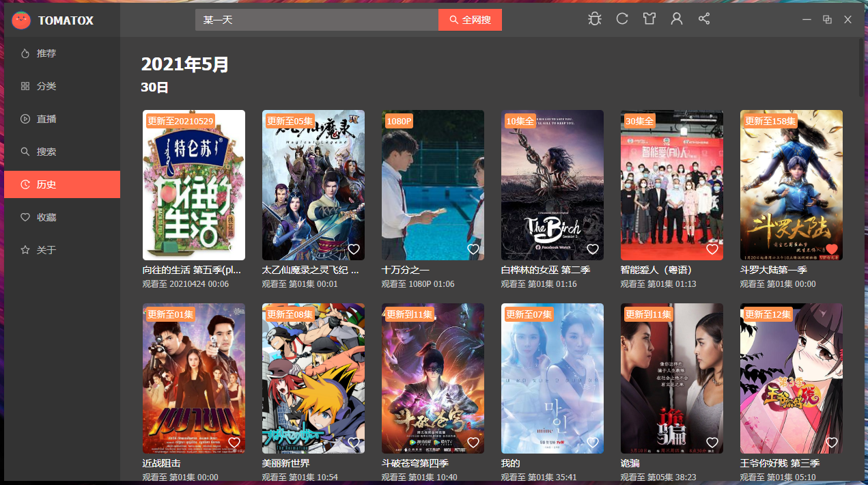Toggle favorite heart on 太乙仙魔录之灵飞纪

(353, 249)
